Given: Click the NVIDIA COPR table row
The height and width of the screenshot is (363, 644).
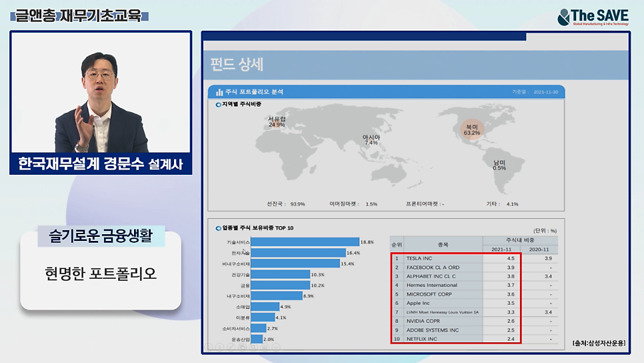Looking at the screenshot, I should tap(474, 321).
